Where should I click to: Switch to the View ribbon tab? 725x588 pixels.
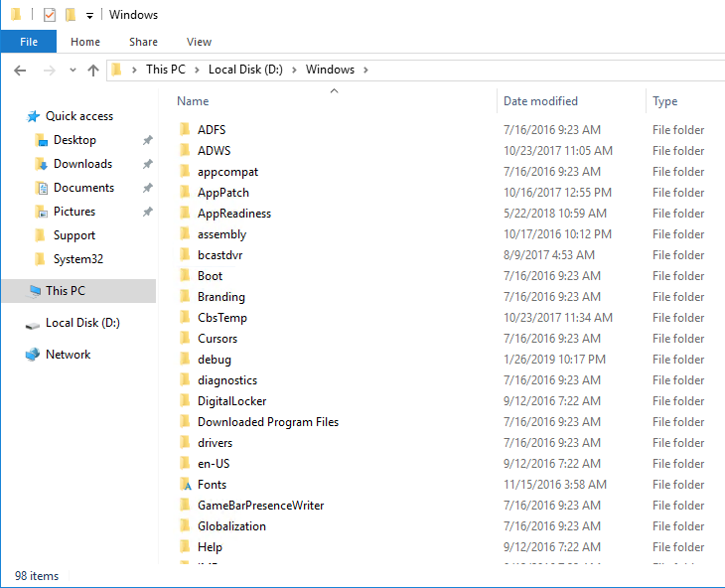199,42
